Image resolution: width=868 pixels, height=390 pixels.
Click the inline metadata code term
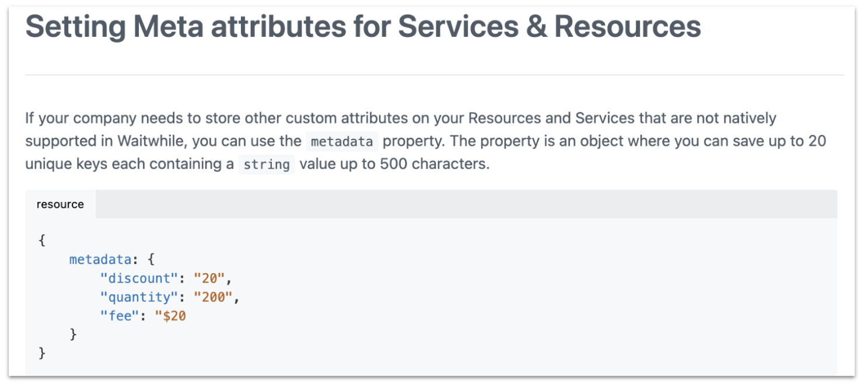point(342,141)
